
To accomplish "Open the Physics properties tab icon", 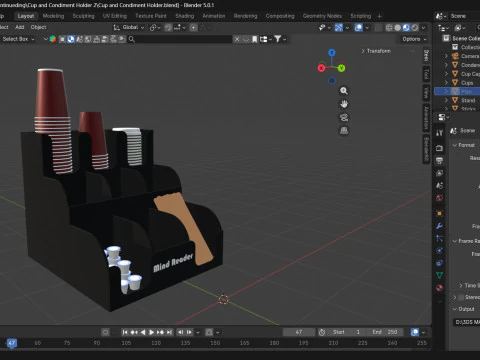I will [439, 251].
